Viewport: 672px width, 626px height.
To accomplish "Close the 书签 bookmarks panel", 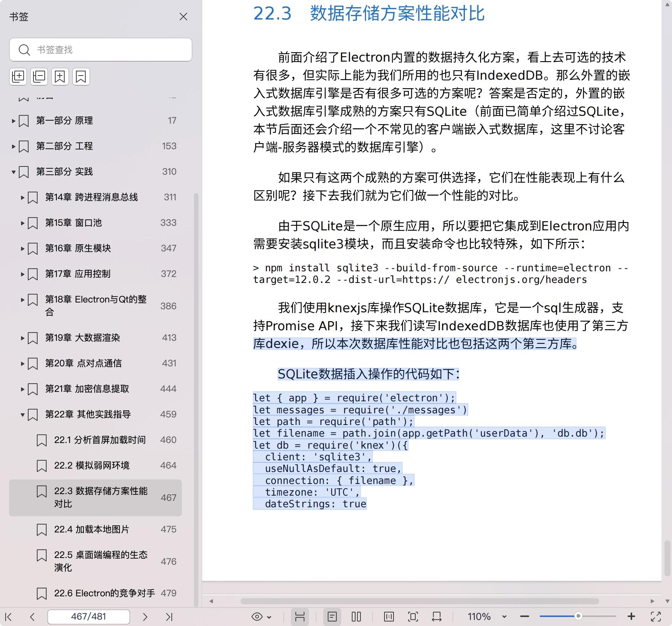I will 183,17.
